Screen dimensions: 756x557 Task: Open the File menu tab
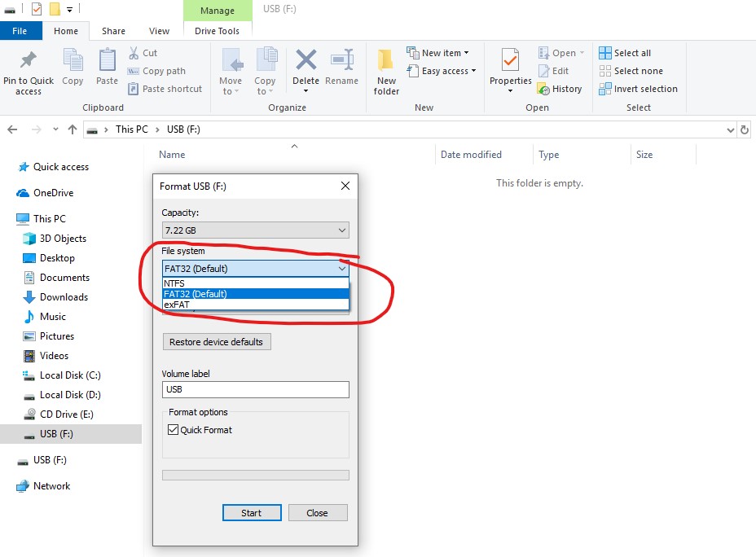click(x=20, y=31)
